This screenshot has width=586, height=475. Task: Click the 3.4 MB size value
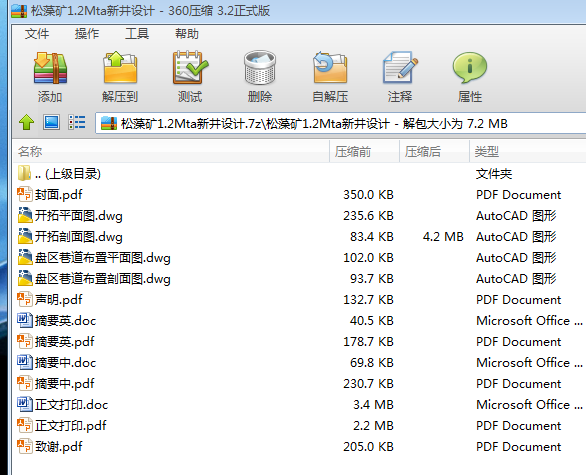pos(373,405)
